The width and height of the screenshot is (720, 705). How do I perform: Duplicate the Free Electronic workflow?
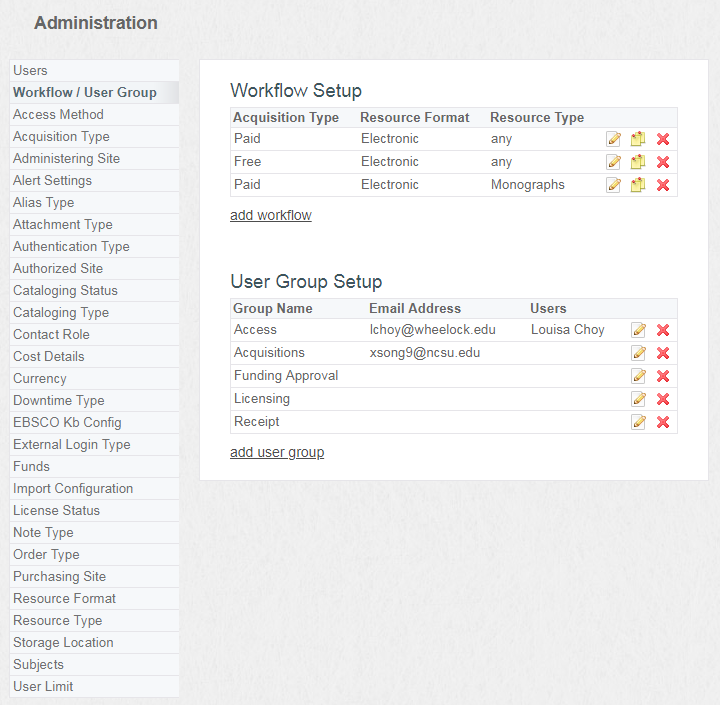638,162
